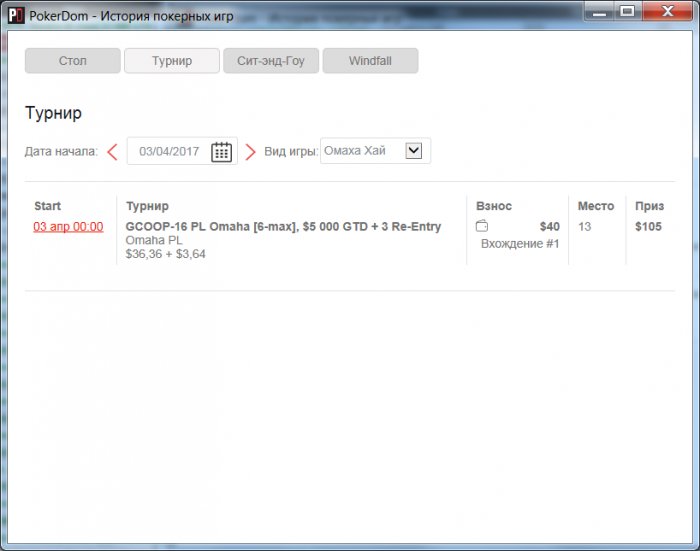Minimize the PokerDom history window
700x551 pixels.
tap(600, 12)
